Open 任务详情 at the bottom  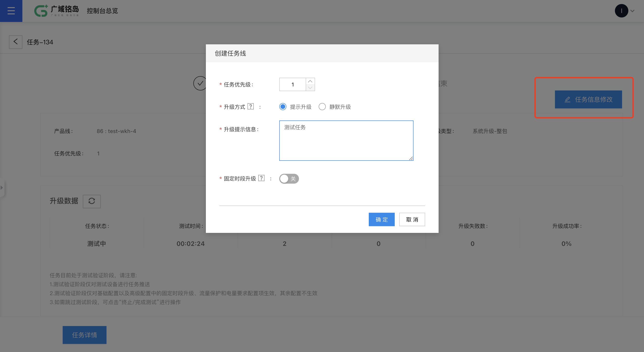[85, 335]
